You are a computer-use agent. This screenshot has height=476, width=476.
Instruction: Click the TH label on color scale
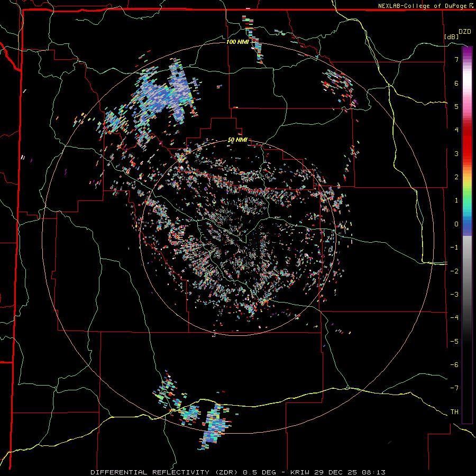coord(454,411)
